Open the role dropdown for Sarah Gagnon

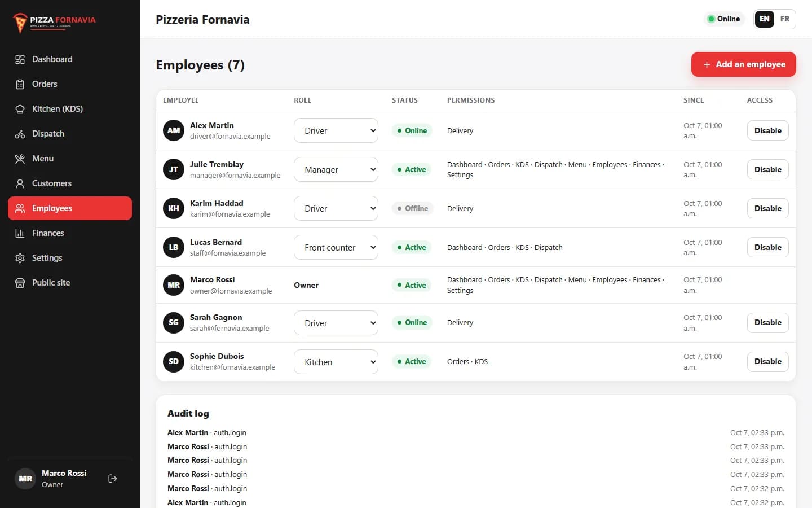pos(336,323)
